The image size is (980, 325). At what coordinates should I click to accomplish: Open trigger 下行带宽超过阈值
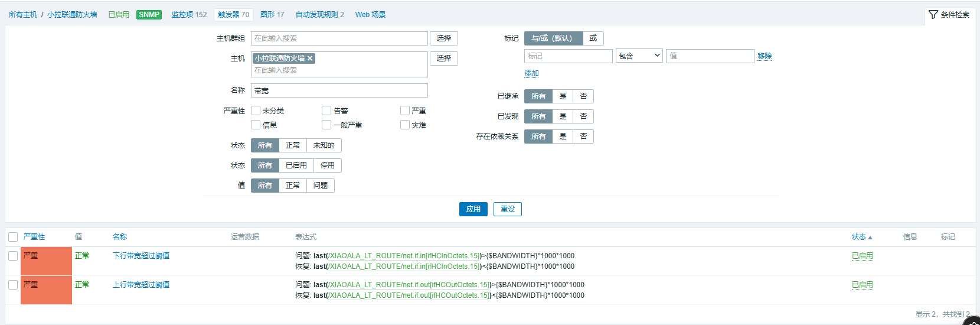141,256
